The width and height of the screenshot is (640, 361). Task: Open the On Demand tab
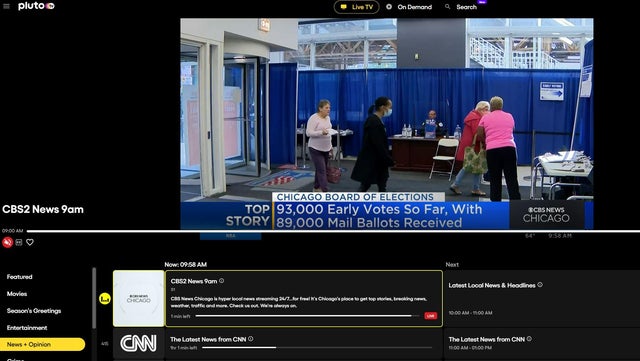point(409,7)
